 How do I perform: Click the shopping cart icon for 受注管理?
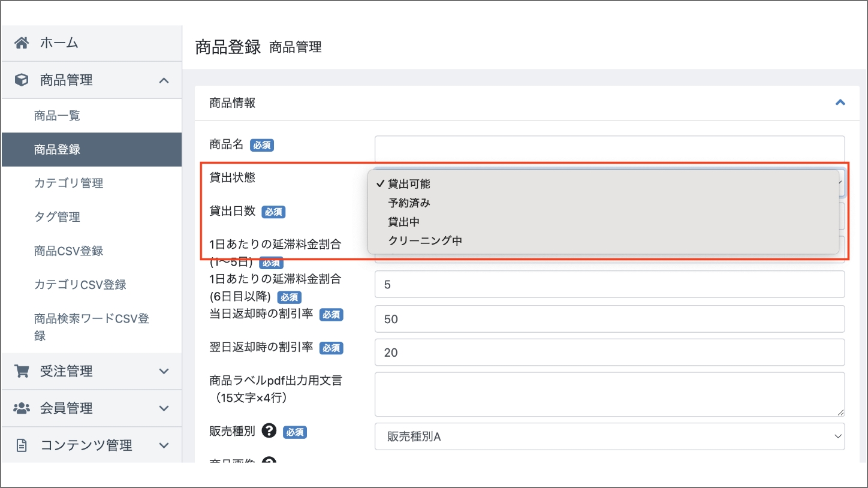(22, 372)
